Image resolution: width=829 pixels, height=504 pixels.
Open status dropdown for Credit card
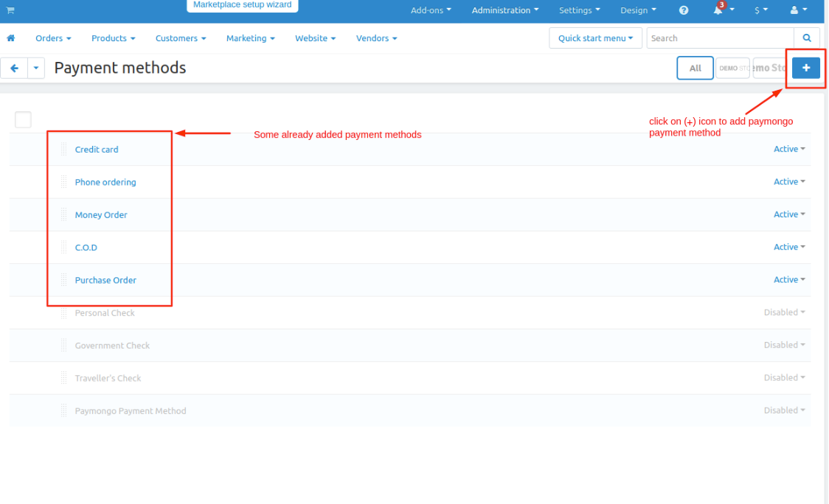pyautogui.click(x=789, y=149)
